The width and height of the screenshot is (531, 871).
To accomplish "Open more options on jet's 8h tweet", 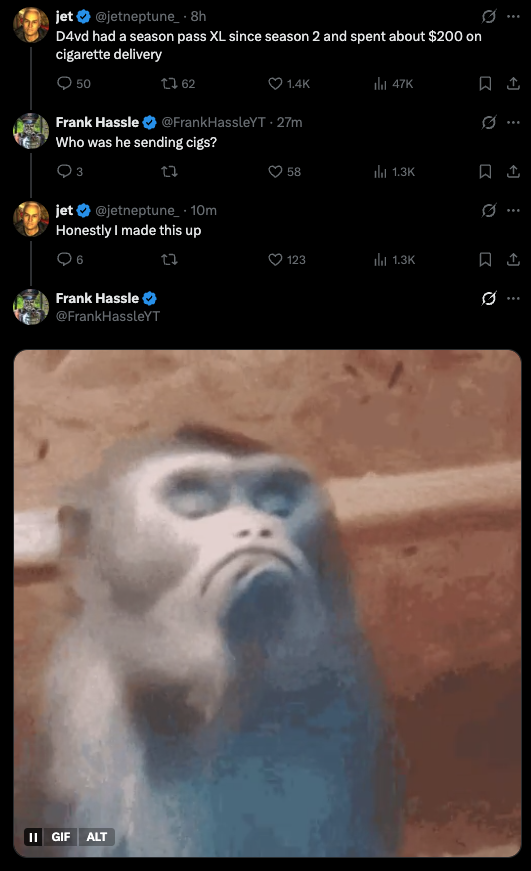I will (x=513, y=16).
